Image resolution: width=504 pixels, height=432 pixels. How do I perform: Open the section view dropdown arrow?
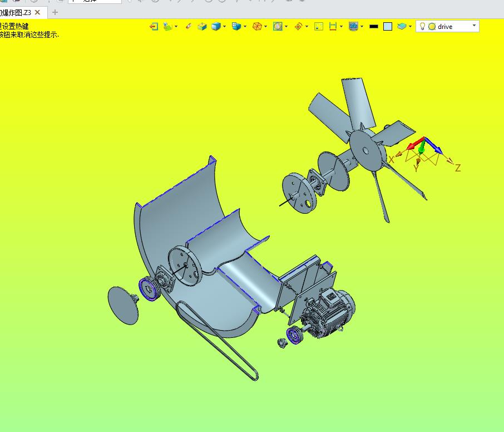[286, 26]
